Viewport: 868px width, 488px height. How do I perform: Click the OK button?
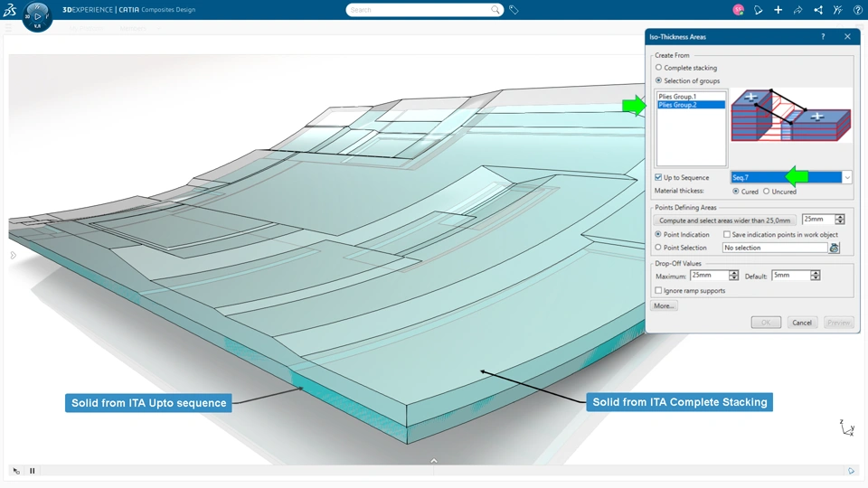[x=766, y=322]
